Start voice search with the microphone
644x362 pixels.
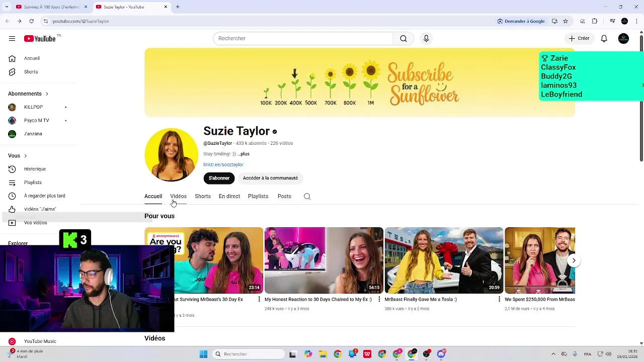(426, 39)
